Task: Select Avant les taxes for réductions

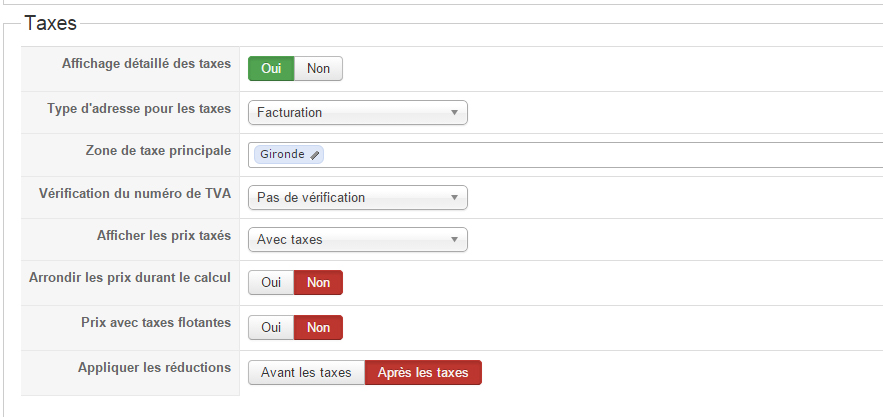Action: tap(306, 372)
